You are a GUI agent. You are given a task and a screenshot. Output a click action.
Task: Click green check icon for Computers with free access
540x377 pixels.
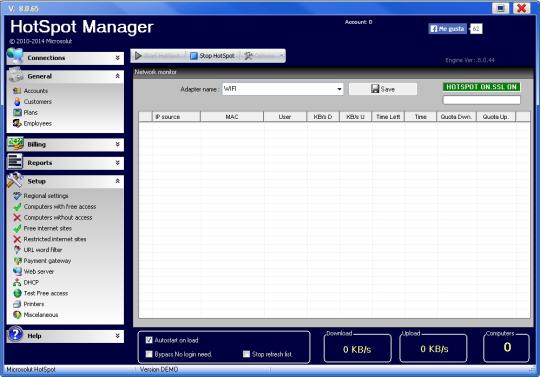tap(17, 207)
